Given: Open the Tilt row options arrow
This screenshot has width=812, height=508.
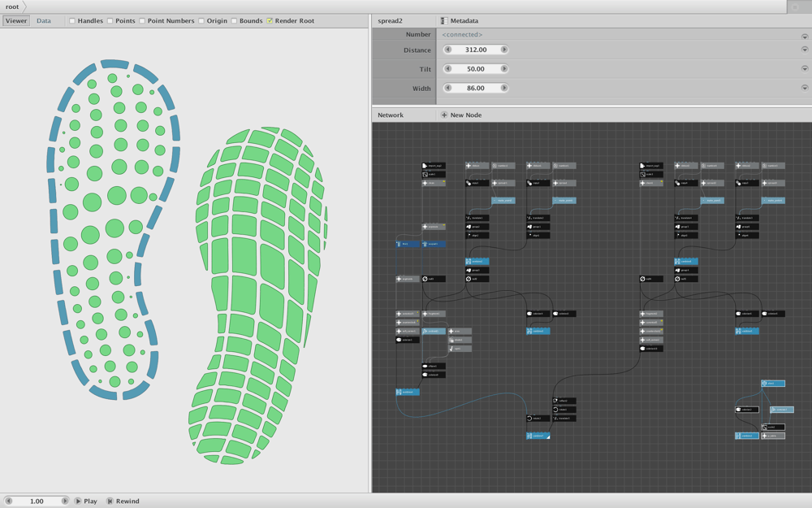Looking at the screenshot, I should pyautogui.click(x=804, y=68).
